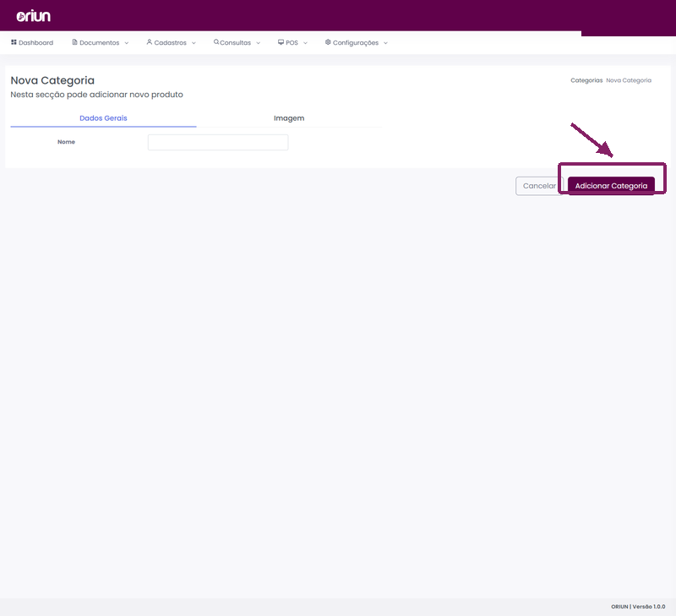
Task: Focus the Nome input field
Action: [218, 142]
